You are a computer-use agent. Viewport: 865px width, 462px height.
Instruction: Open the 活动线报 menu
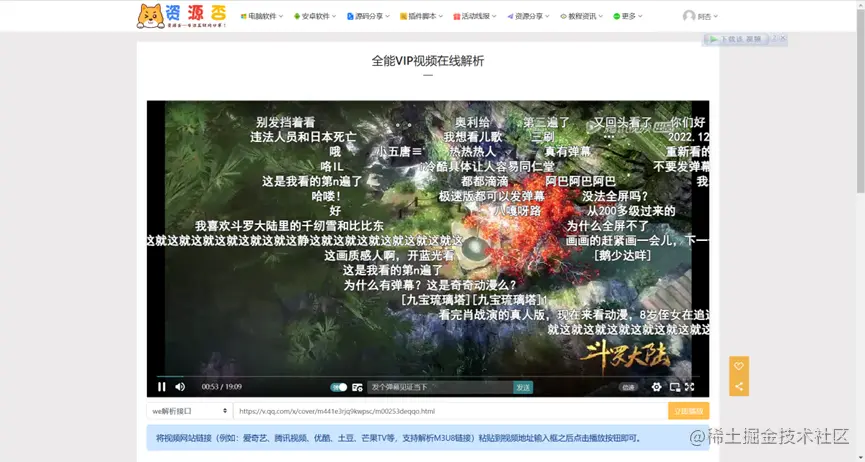click(475, 17)
